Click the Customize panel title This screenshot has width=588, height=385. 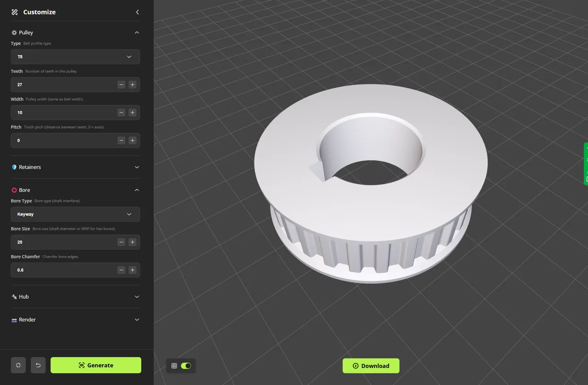(x=40, y=12)
